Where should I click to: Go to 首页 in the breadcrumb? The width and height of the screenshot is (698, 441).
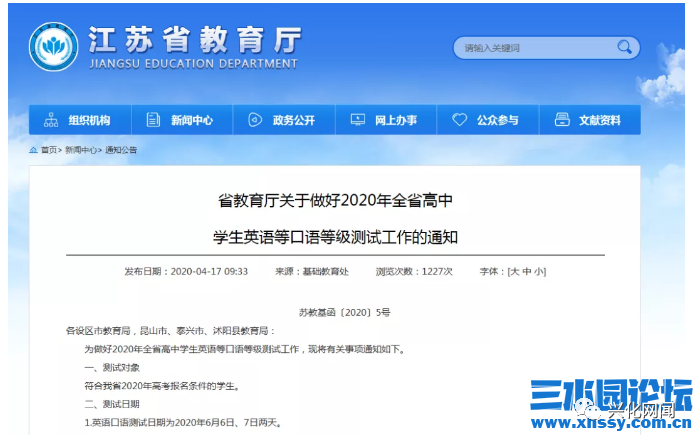[49, 150]
